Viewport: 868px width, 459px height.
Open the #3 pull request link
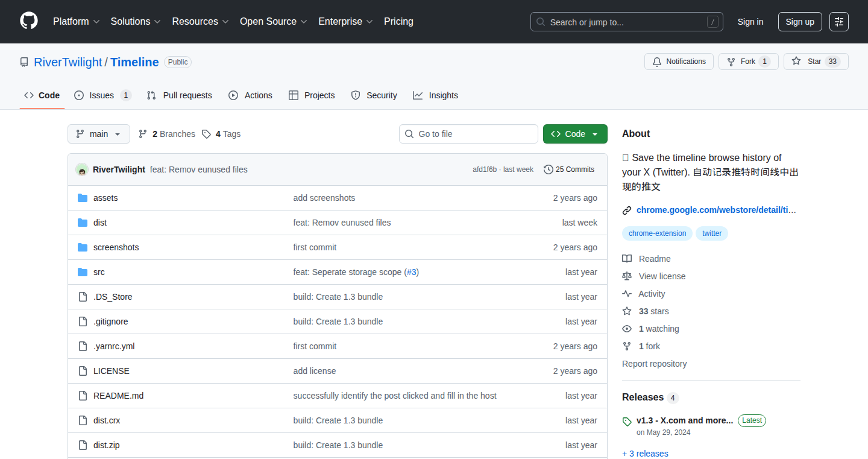pos(411,272)
